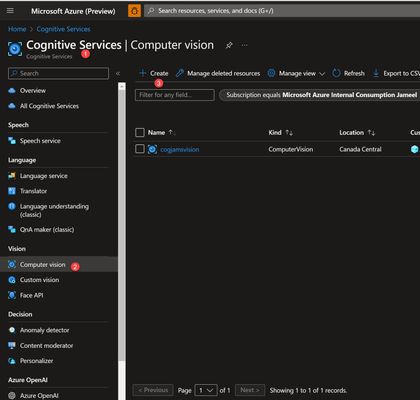Viewport: 420px width, 400px height.
Task: Click the Language service icon
Action: (x=12, y=176)
